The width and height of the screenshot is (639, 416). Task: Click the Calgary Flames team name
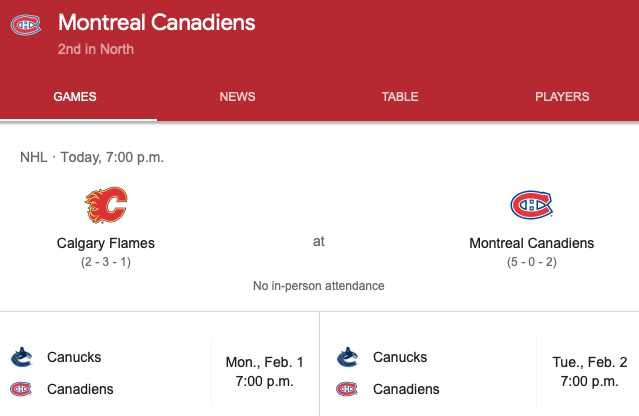point(106,243)
